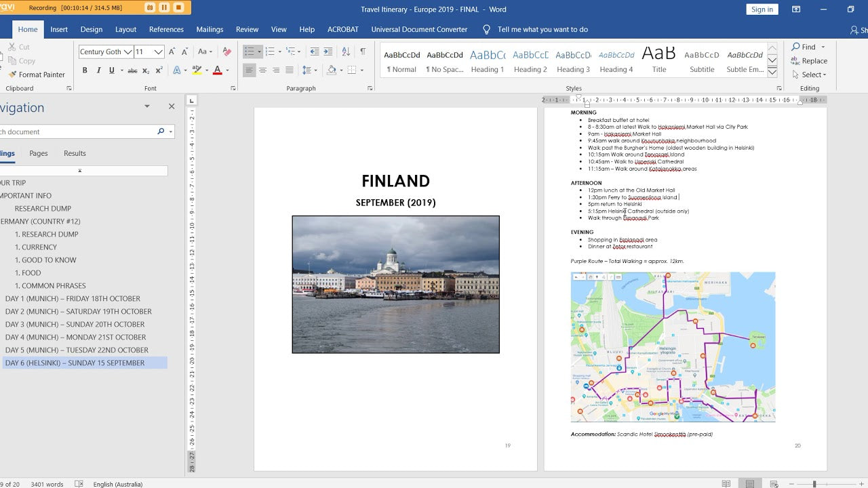
Task: Toggle bold formatting
Action: point(85,70)
